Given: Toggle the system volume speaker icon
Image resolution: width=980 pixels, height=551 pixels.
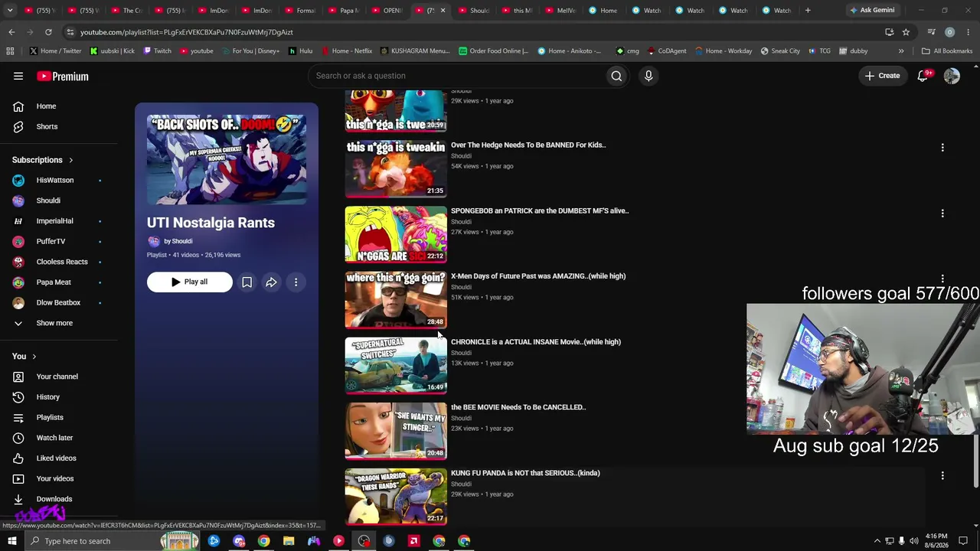Looking at the screenshot, I should click(x=913, y=541).
